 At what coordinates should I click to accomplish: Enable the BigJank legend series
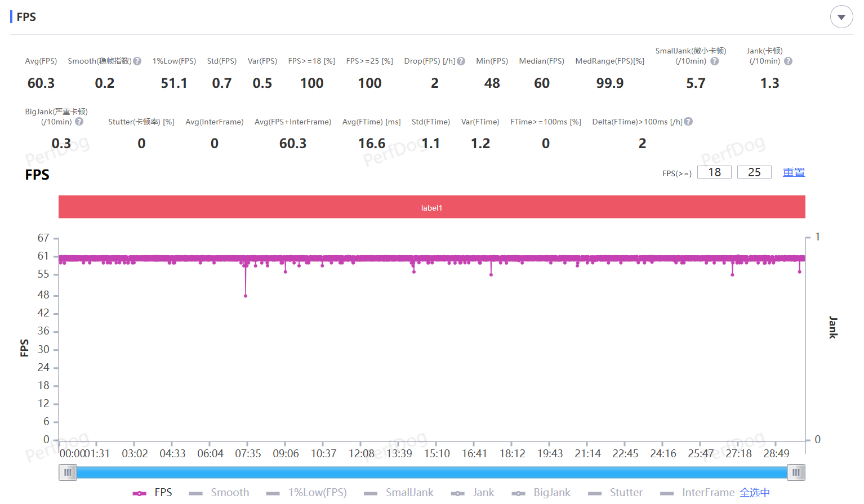(x=541, y=493)
